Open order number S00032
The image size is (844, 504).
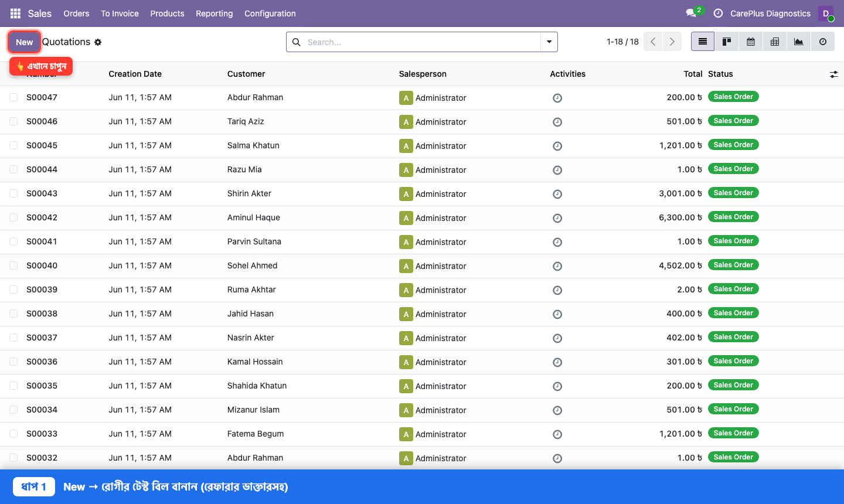(x=42, y=458)
